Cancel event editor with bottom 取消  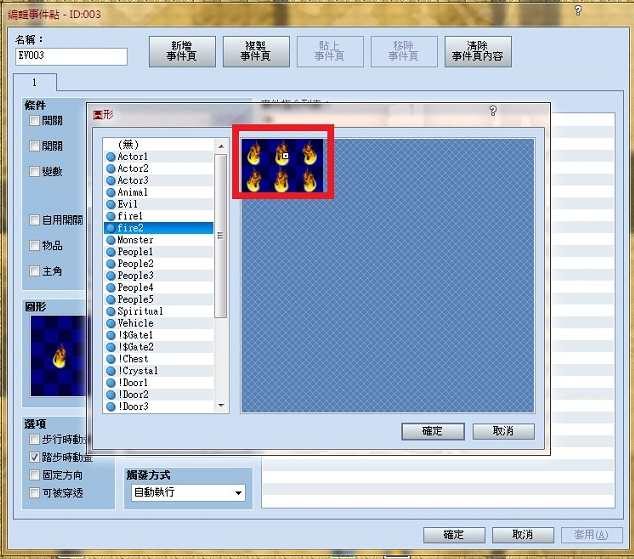click(523, 535)
